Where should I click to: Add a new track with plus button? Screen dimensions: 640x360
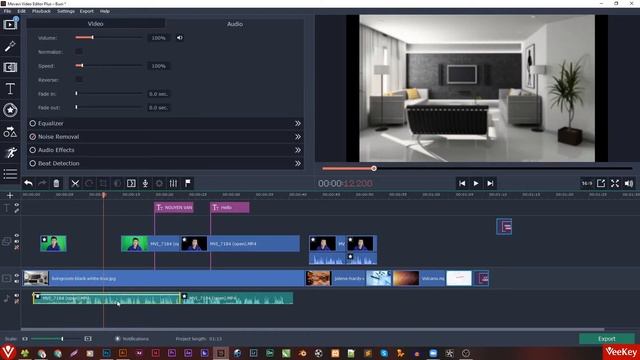pyautogui.click(x=10, y=196)
